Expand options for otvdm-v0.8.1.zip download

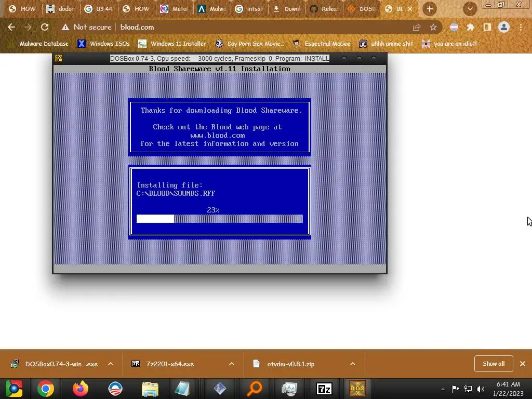353,364
